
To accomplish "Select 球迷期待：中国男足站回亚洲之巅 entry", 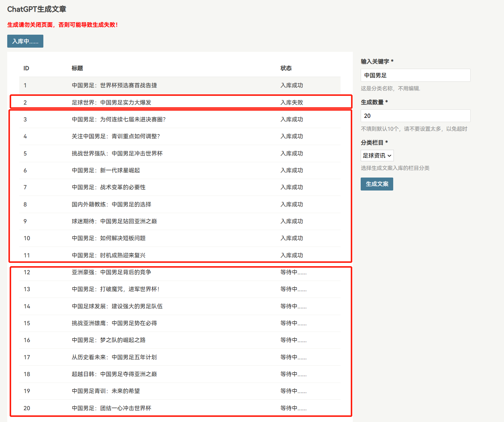I will 114,221.
